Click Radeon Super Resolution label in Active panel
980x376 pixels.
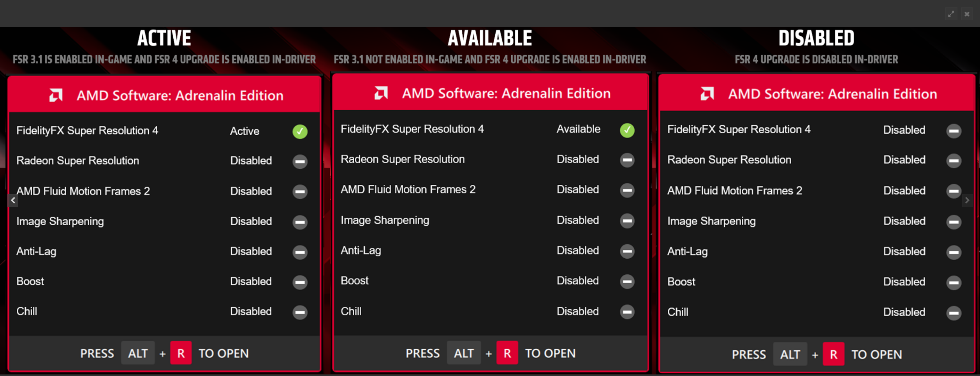click(x=77, y=161)
